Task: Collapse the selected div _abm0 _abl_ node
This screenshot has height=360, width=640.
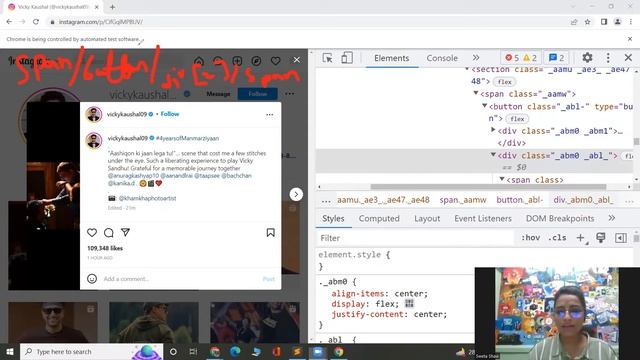Action: pos(493,155)
